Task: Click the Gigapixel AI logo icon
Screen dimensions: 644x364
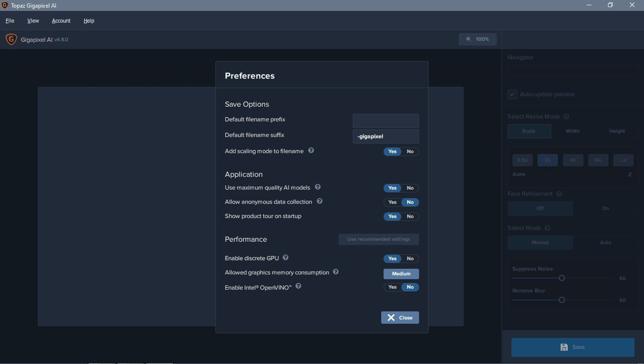Action: pos(11,39)
